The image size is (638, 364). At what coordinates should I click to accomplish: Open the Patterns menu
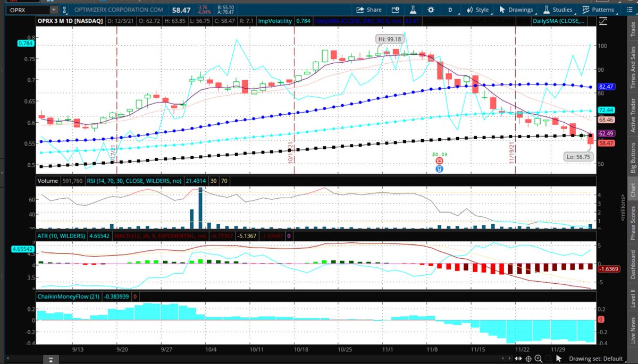pyautogui.click(x=598, y=10)
